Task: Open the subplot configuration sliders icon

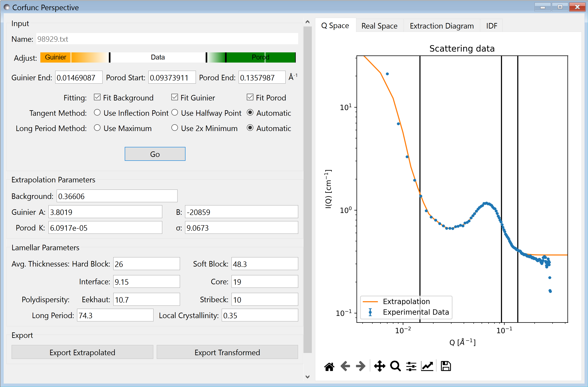Action: pos(411,366)
